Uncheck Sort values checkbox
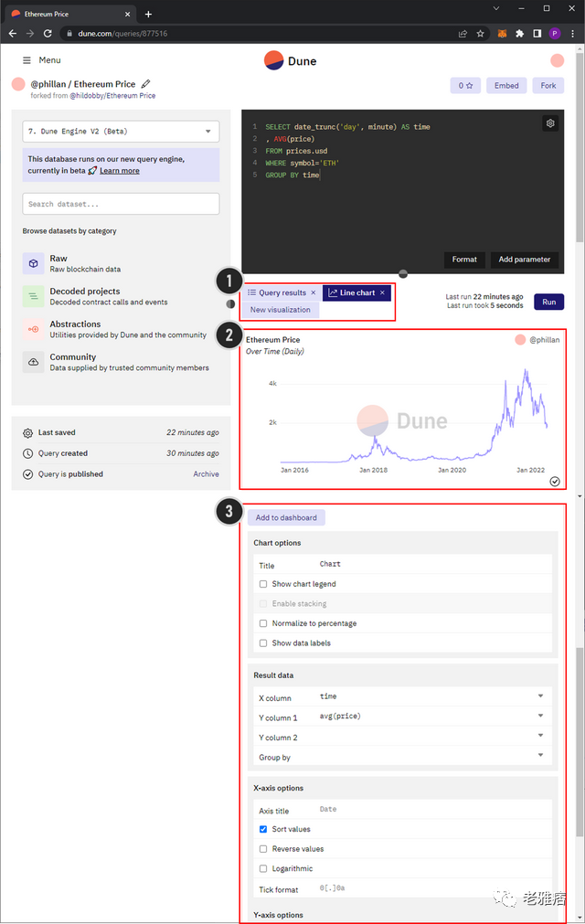Viewport: 585px width, 924px height. 263,829
